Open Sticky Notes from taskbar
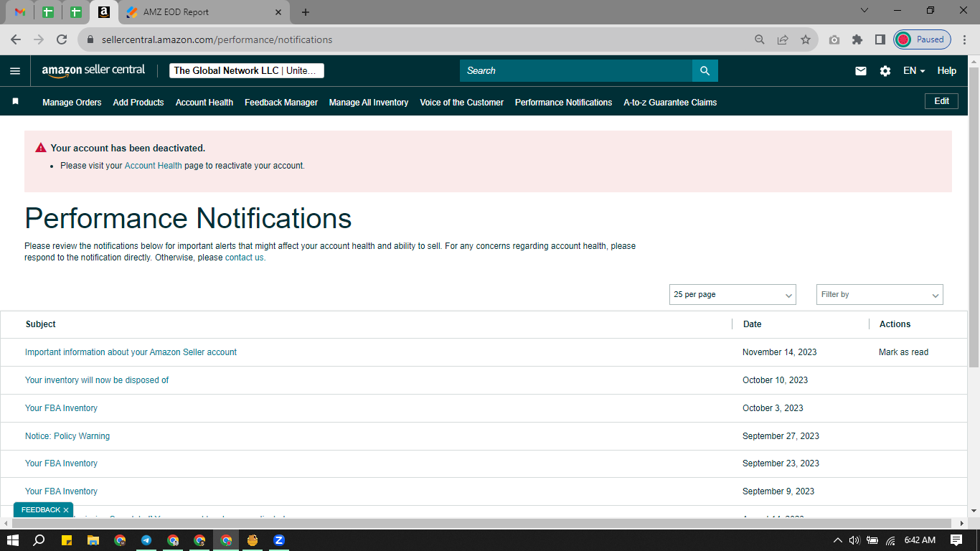Screen dimensions: 980x551 click(x=67, y=540)
